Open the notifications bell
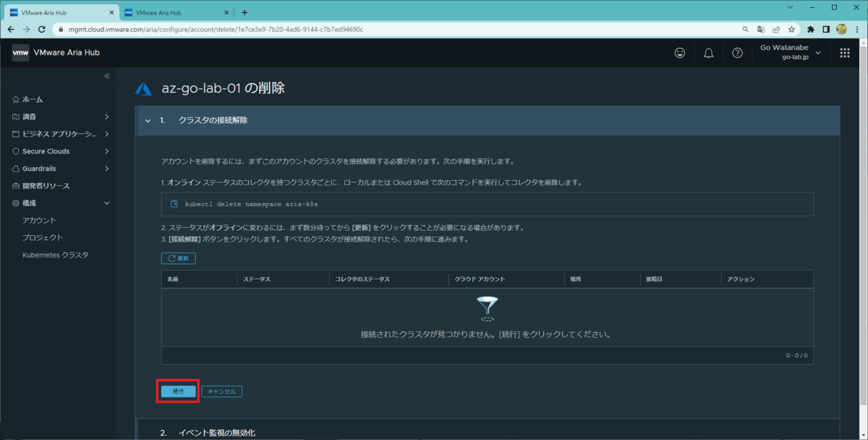Viewport: 868px width, 440px height. [x=708, y=53]
